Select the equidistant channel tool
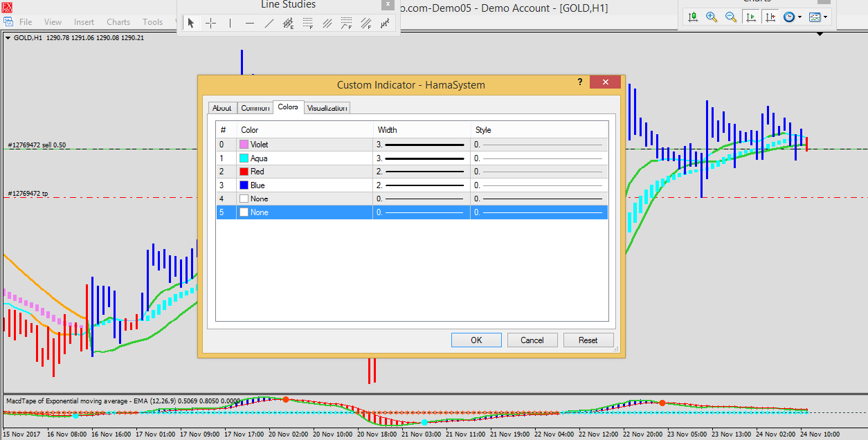The image size is (868, 440). [x=327, y=24]
